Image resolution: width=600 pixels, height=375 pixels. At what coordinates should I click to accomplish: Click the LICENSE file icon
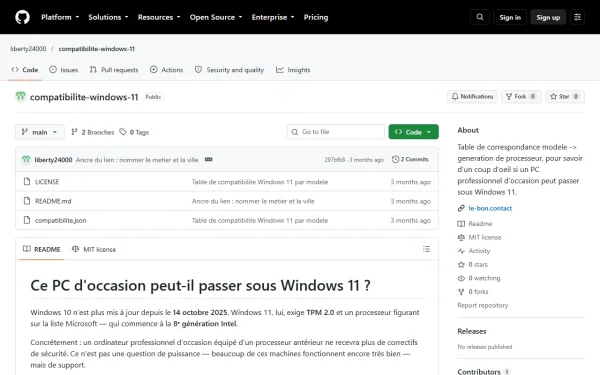pyautogui.click(x=27, y=181)
